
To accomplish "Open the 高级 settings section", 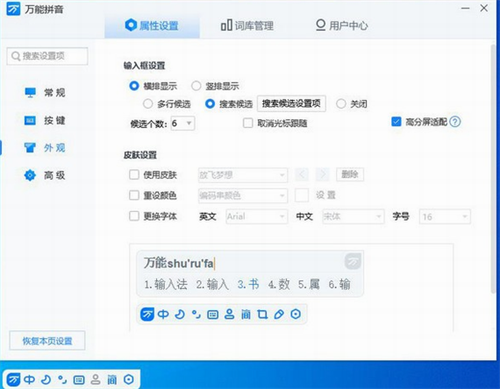I will pos(45,175).
